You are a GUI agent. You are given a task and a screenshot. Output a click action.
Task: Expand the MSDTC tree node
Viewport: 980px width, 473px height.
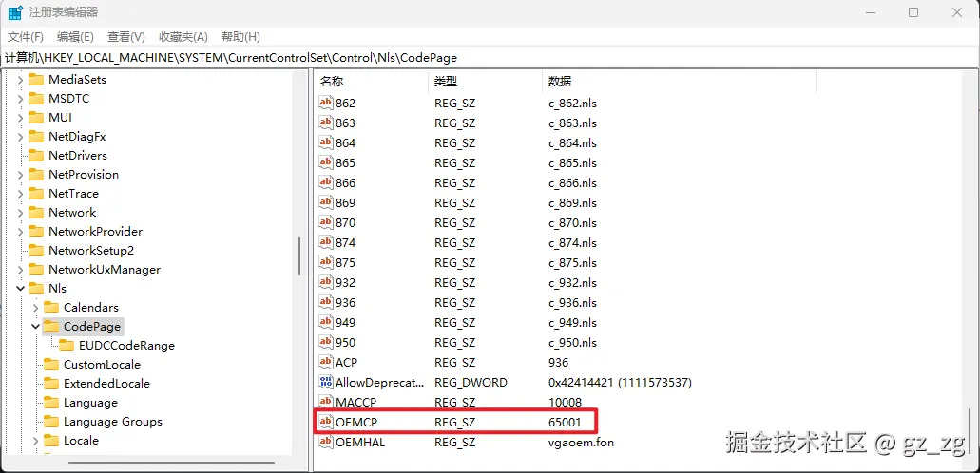tap(21, 99)
